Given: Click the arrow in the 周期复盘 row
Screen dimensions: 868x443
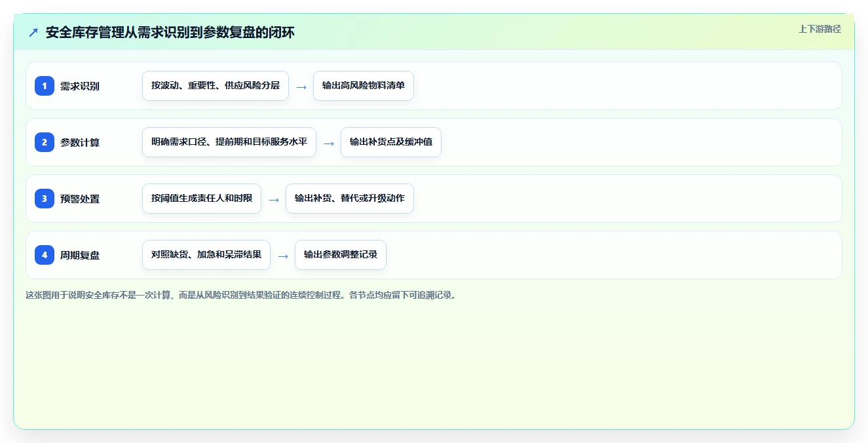Looking at the screenshot, I should [x=283, y=256].
